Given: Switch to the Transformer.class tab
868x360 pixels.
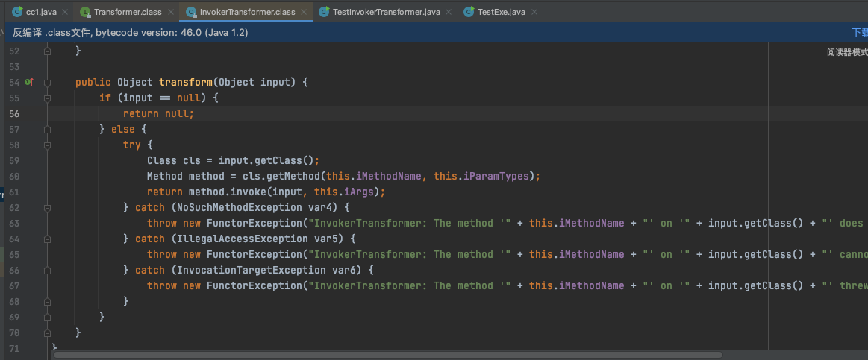Looking at the screenshot, I should click(x=128, y=12).
